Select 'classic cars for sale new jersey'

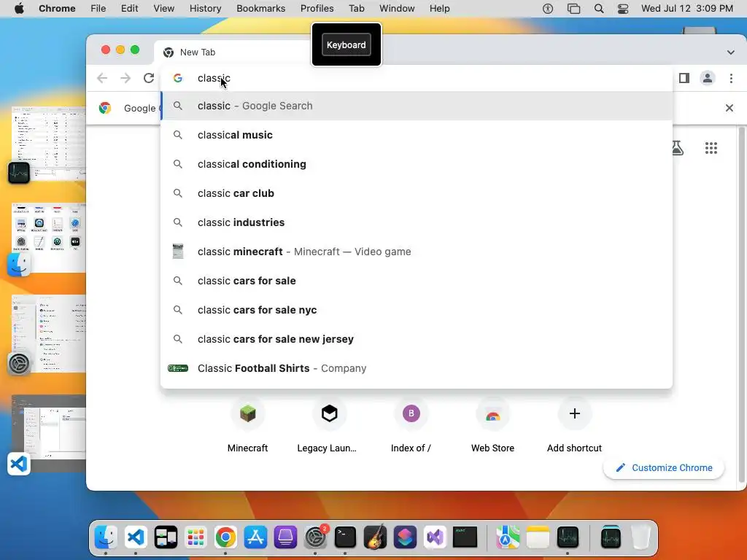click(x=417, y=339)
